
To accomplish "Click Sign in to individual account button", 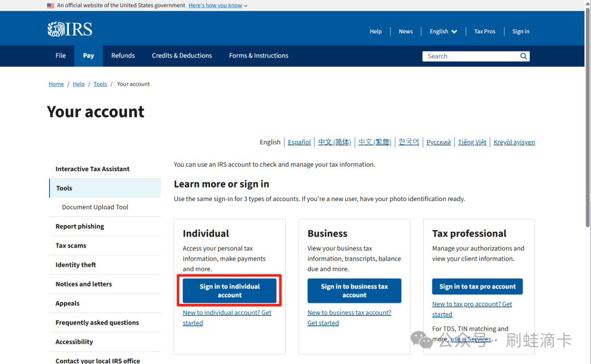I will tap(229, 291).
